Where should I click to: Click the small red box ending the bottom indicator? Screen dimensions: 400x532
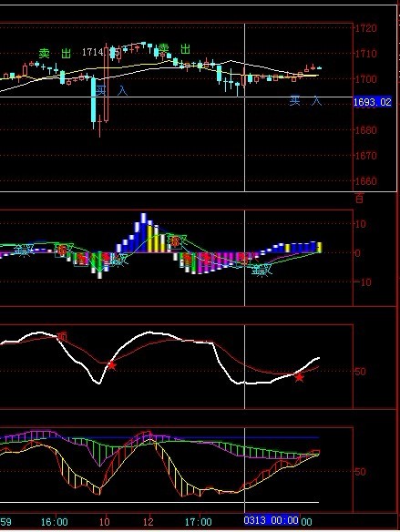316,452
